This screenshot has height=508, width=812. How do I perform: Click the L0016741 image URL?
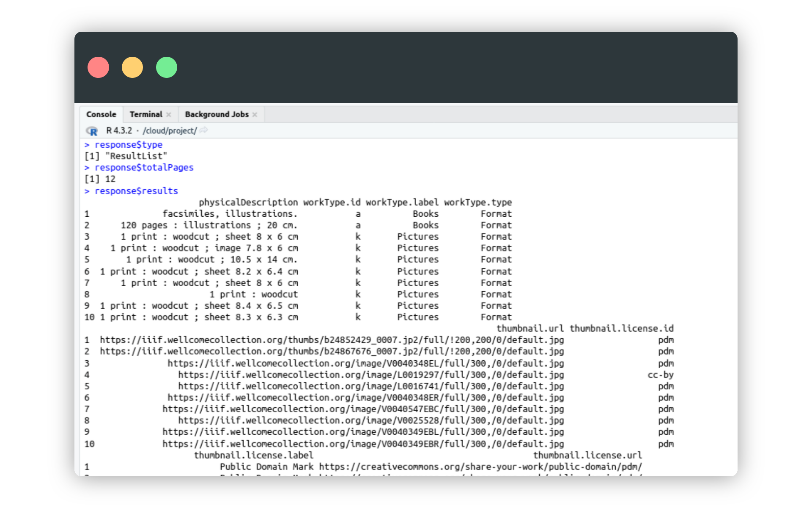(371, 386)
